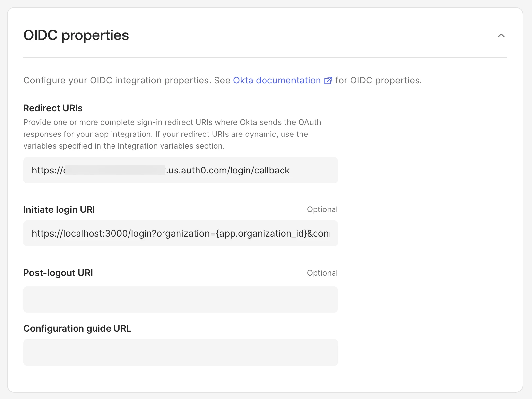Click into the Initiate login URI field
532x399 pixels.
(180, 233)
